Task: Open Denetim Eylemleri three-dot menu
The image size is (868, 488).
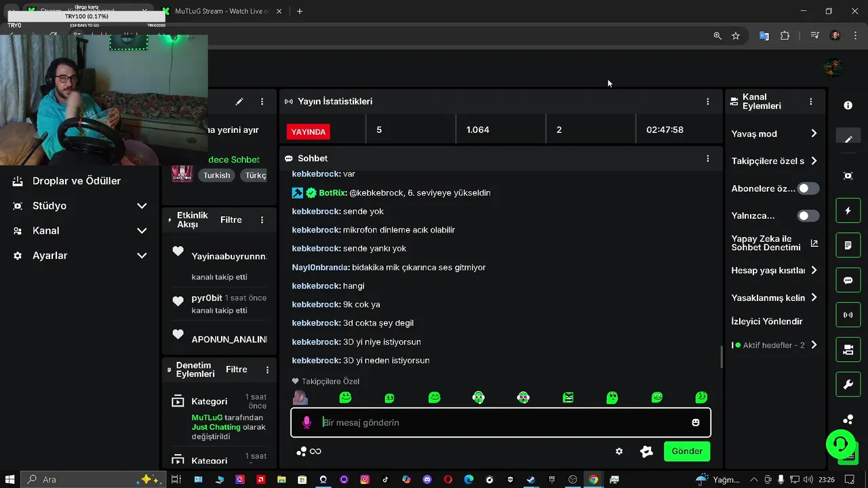Action: pos(267,369)
